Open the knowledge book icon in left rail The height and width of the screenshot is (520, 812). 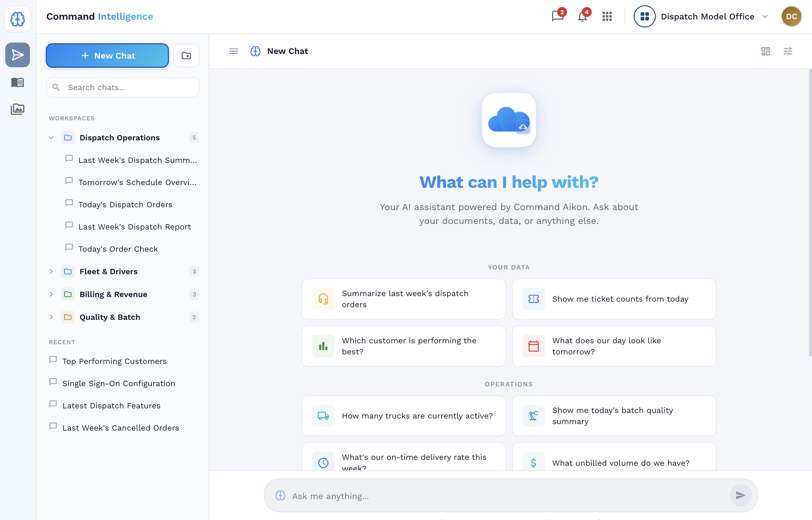tap(18, 82)
